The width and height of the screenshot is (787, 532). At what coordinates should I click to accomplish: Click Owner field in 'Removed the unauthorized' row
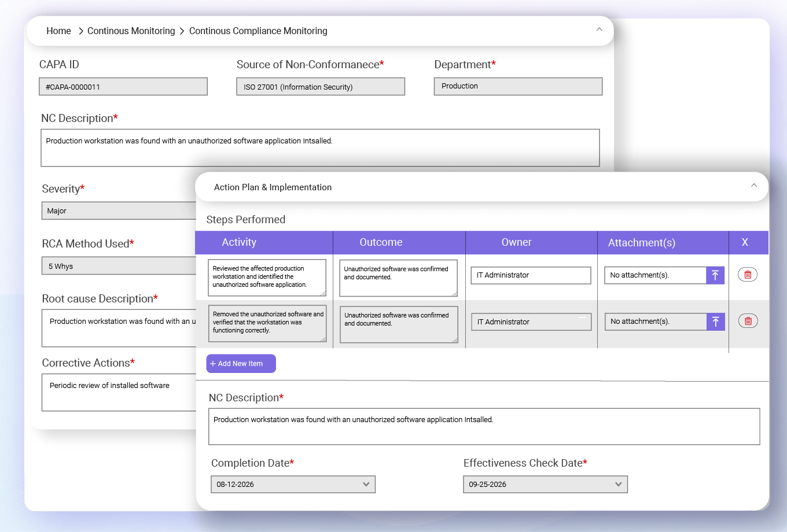pyautogui.click(x=531, y=322)
